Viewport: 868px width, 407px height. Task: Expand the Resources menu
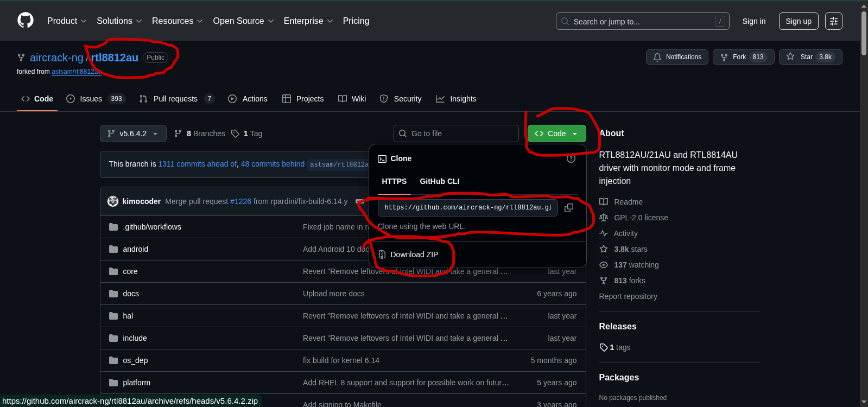(178, 21)
